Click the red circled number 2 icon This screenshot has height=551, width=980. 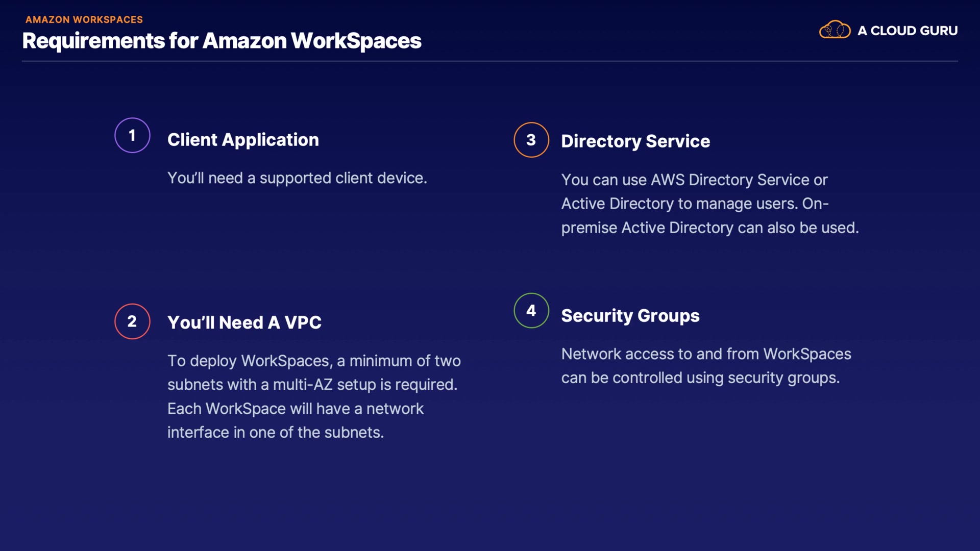tap(132, 321)
